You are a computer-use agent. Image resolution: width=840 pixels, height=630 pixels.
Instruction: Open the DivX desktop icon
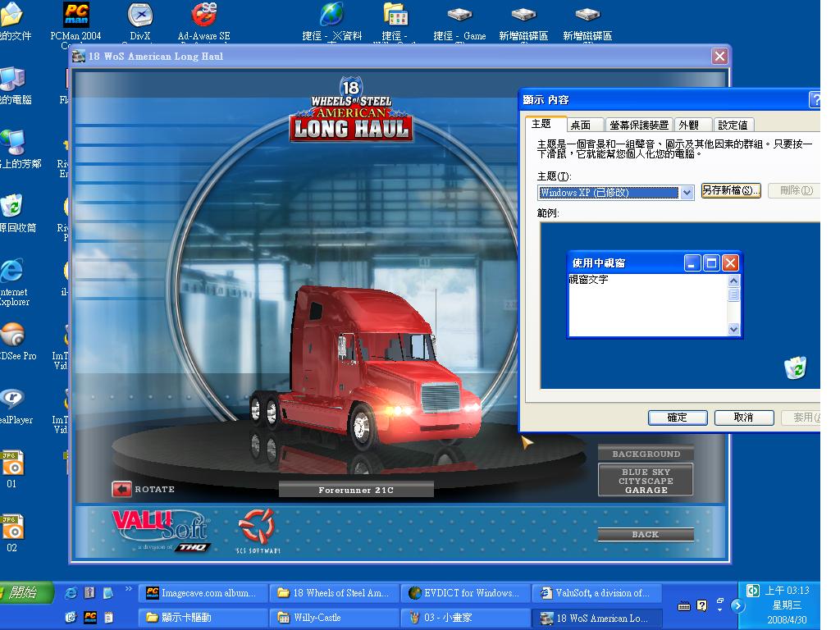(140, 15)
